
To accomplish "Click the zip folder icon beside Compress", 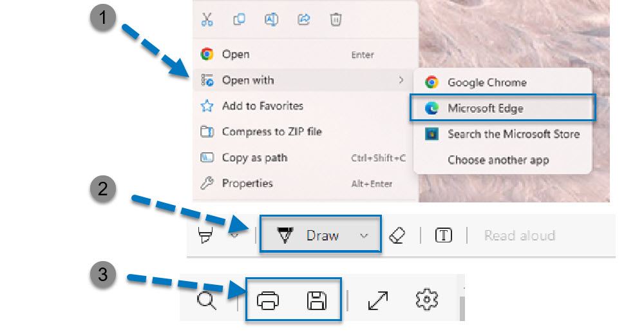I will [207, 132].
